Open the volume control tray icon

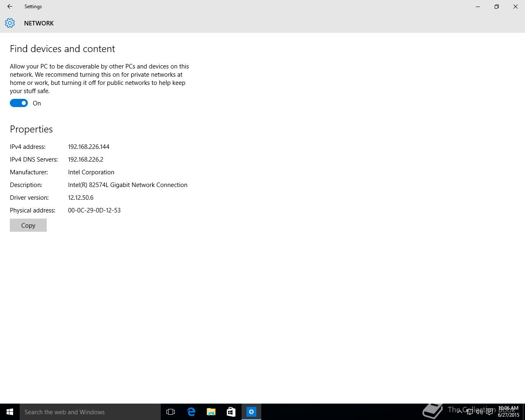(x=479, y=412)
